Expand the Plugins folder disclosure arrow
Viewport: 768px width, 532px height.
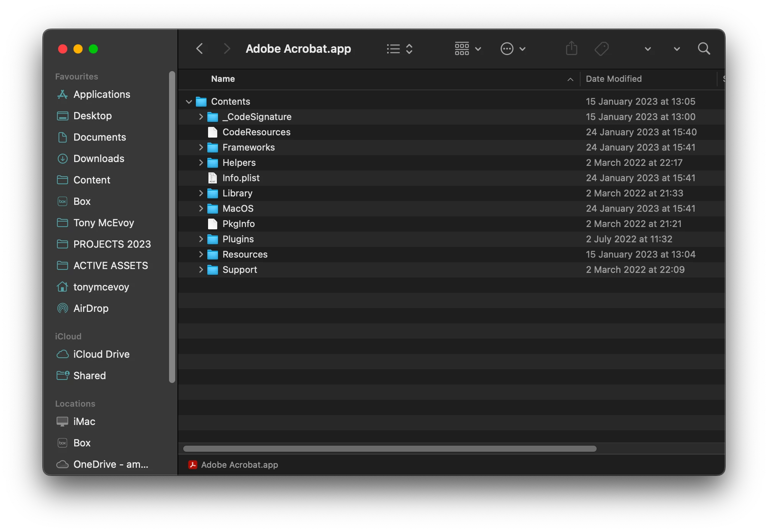click(201, 239)
